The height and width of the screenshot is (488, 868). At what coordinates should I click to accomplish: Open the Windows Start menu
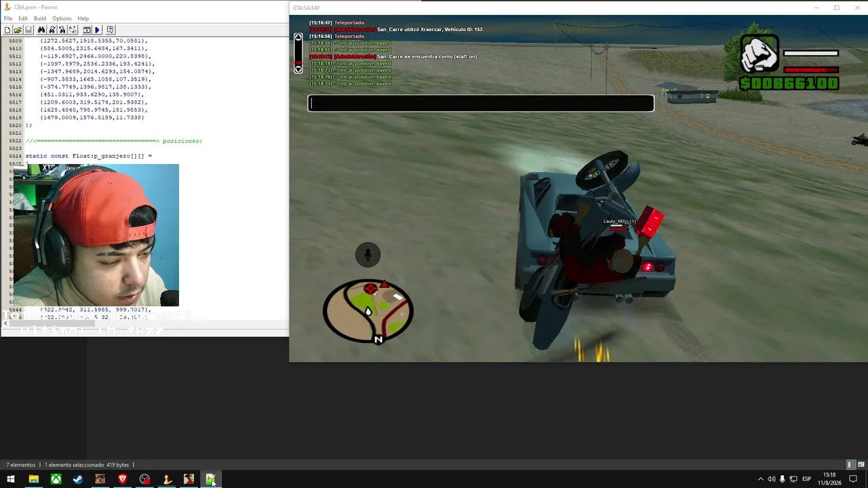[x=11, y=479]
